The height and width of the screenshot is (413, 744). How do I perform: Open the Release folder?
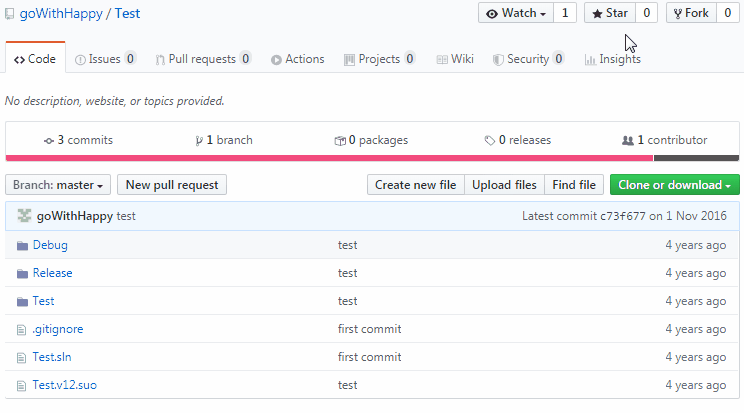53,273
